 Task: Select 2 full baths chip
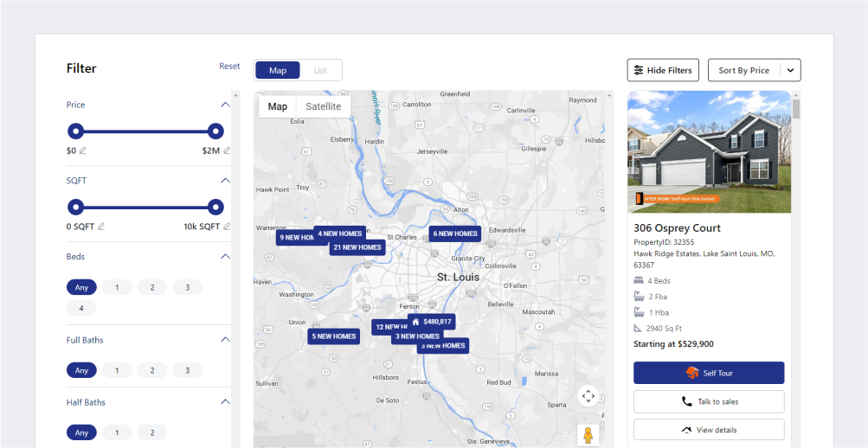click(x=152, y=370)
